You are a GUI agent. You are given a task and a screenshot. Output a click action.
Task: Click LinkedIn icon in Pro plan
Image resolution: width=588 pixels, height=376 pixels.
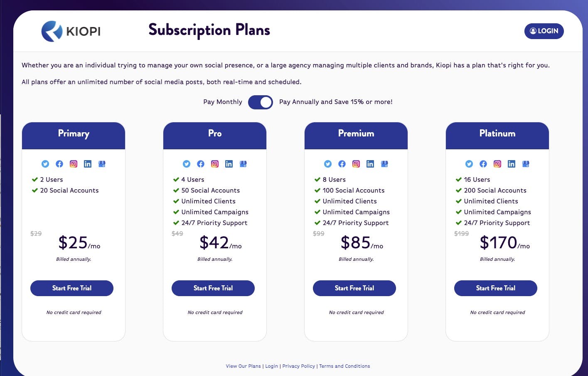pos(229,164)
